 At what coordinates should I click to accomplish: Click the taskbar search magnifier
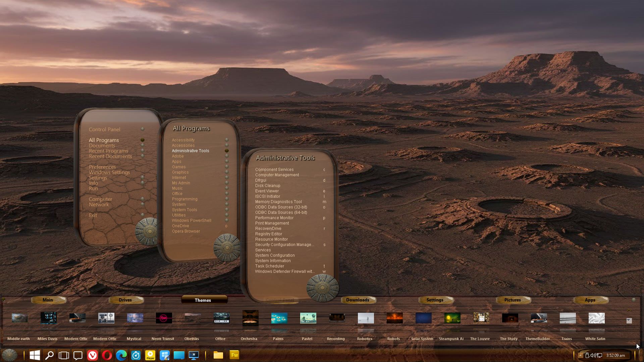[x=49, y=355]
